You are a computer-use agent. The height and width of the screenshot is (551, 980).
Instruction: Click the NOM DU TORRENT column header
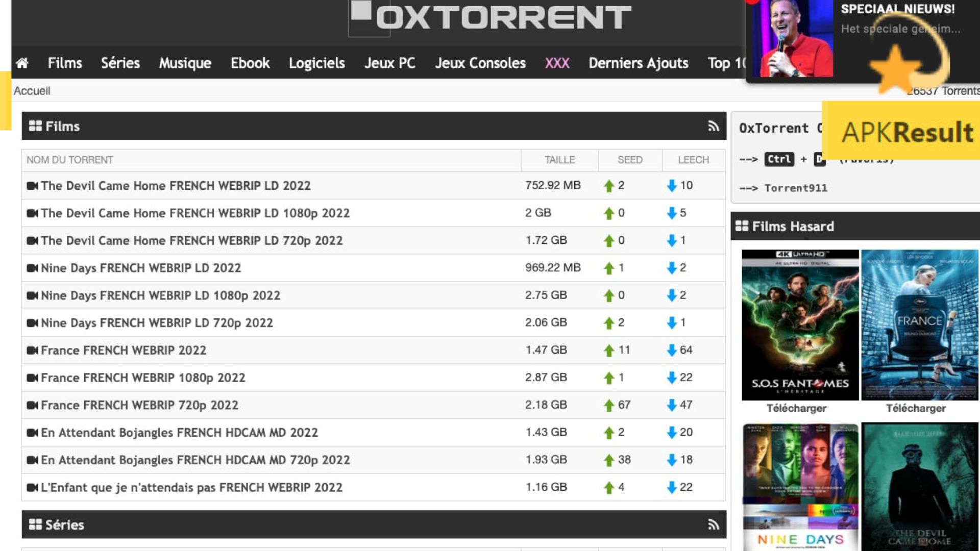point(70,160)
